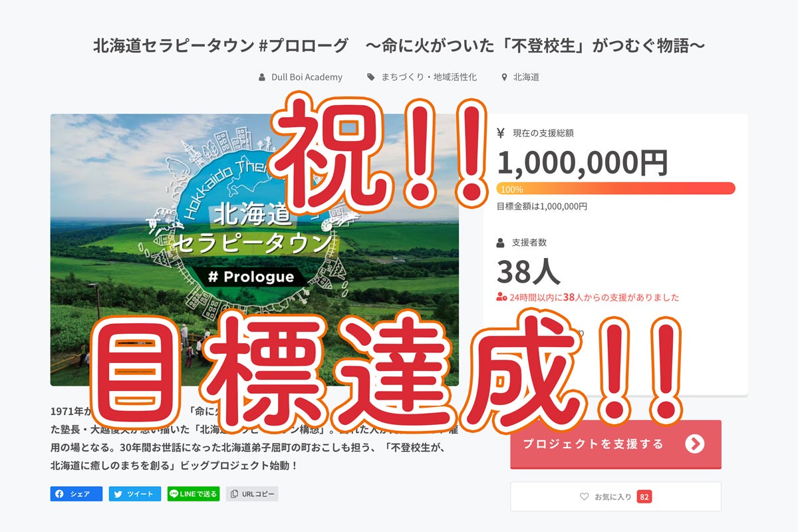Click the 100% funding progress bar
The height and width of the screenshot is (532, 798).
coord(616,188)
